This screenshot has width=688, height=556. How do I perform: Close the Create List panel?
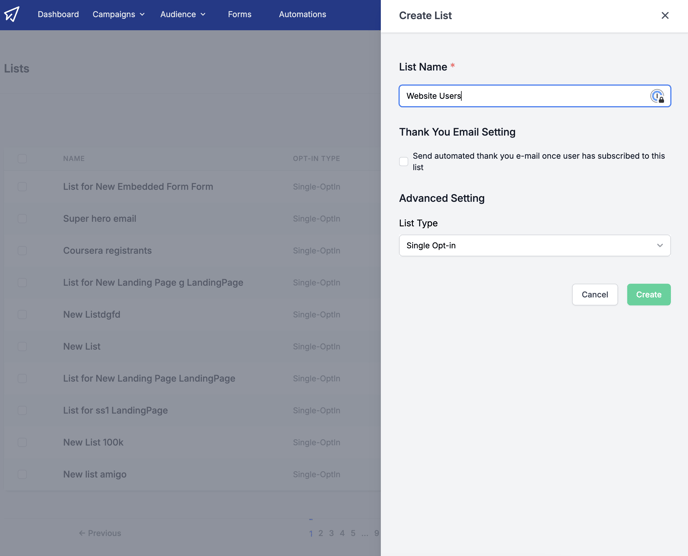click(665, 15)
